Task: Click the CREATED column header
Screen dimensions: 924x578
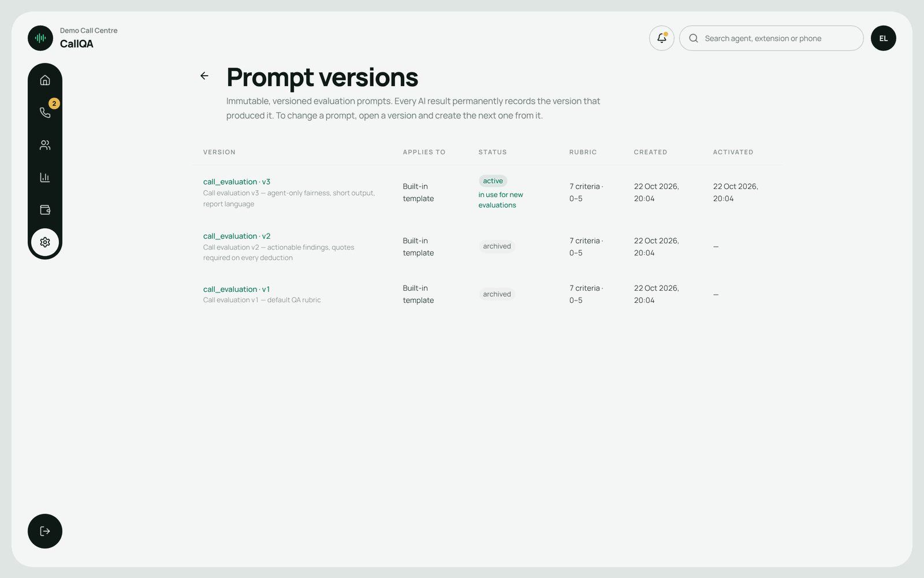Action: [651, 152]
